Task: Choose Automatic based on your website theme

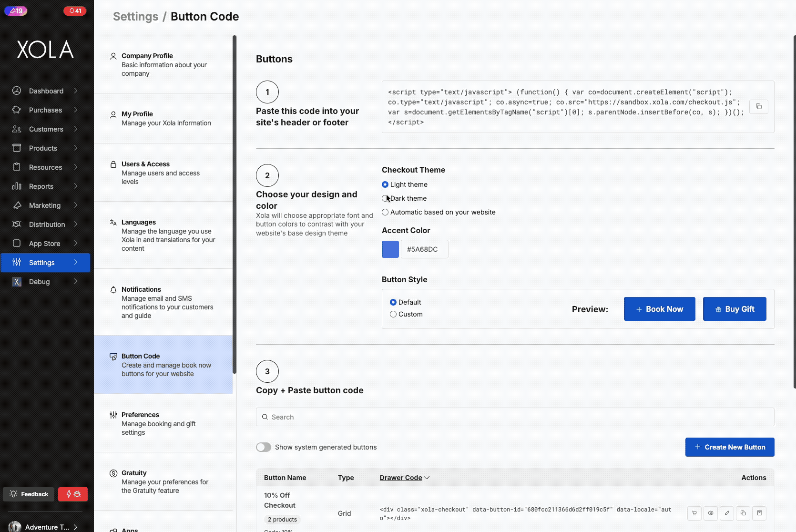Action: (x=385, y=212)
